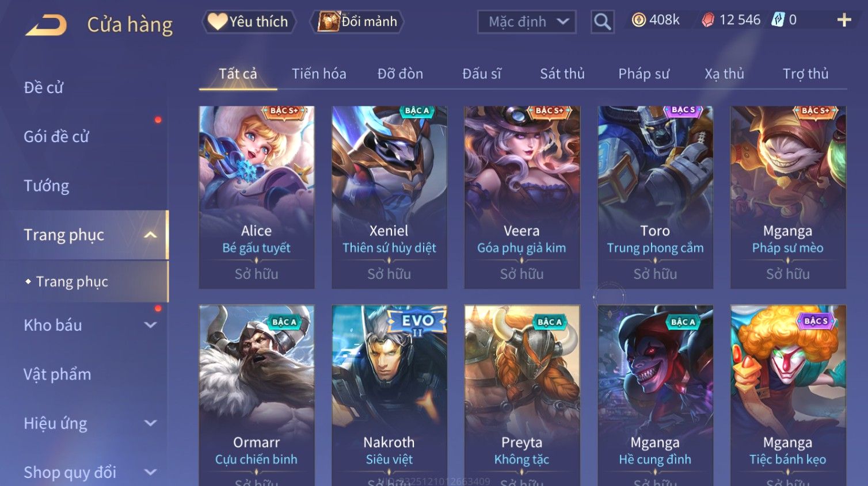Viewport: 868px width, 486px height.
Task: Open the Tướng sidebar item
Action: coord(47,186)
